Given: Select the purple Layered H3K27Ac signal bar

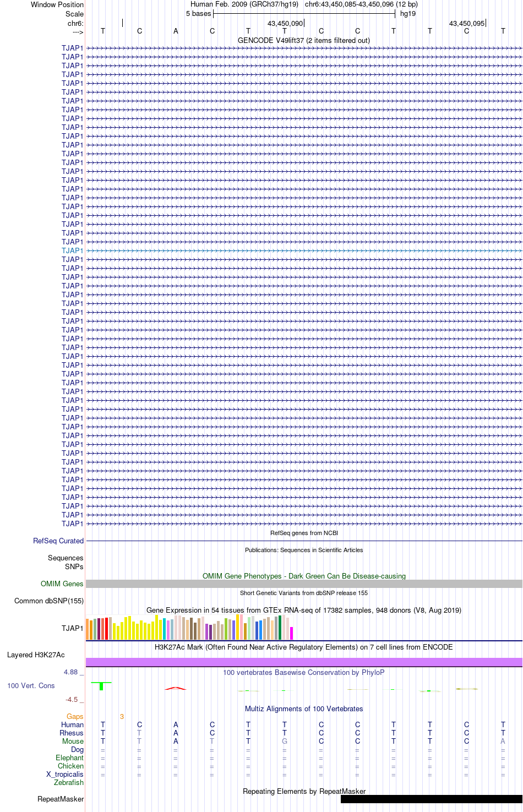Looking at the screenshot, I should pyautogui.click(x=304, y=662).
